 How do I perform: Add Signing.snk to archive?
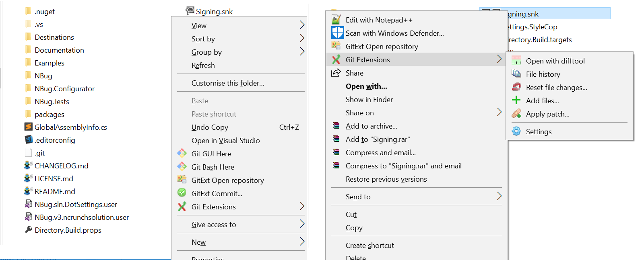click(x=371, y=126)
